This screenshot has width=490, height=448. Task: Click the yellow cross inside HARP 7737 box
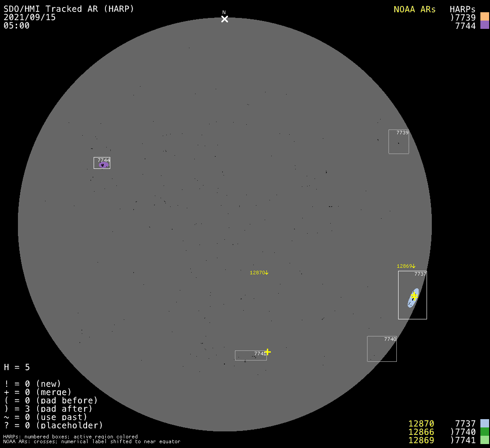pyautogui.click(x=414, y=297)
